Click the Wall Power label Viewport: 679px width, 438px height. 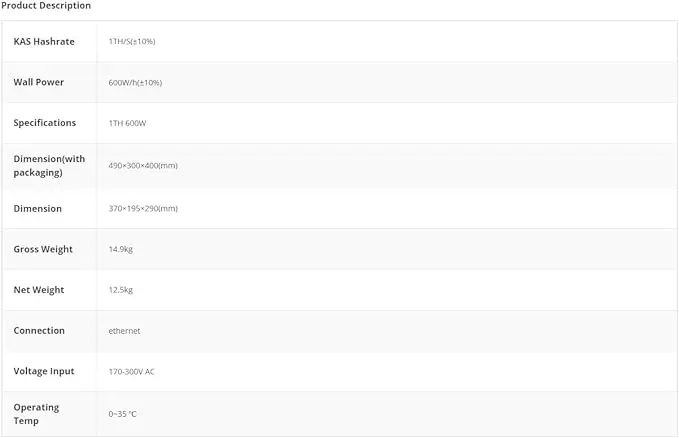(39, 82)
